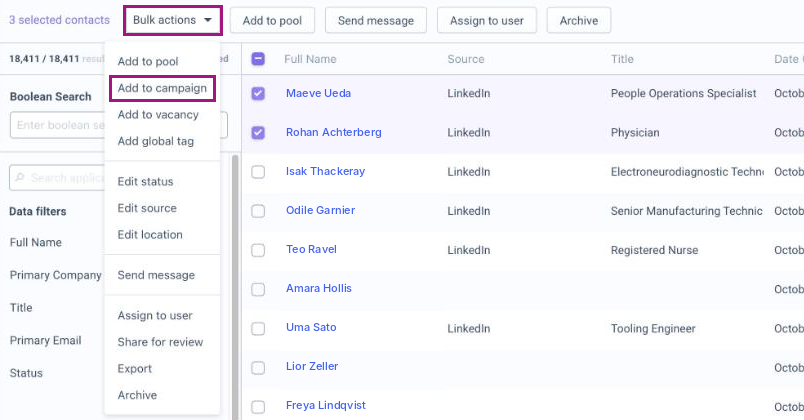
Task: Choose Edit source from the menu
Action: 147,208
